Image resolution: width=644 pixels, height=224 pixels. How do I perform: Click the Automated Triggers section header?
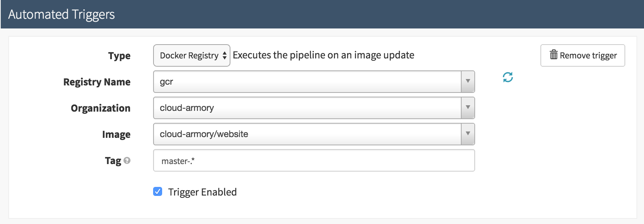62,15
